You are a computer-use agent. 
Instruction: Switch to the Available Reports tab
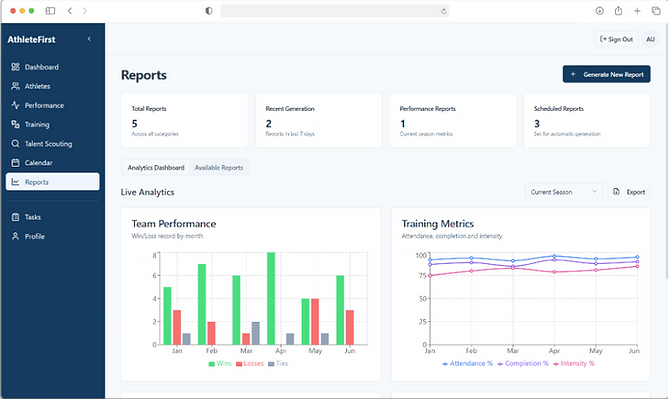point(219,168)
